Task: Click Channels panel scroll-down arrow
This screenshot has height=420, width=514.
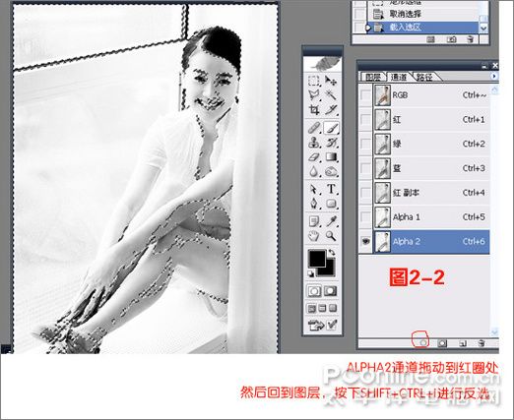Action: (494, 332)
